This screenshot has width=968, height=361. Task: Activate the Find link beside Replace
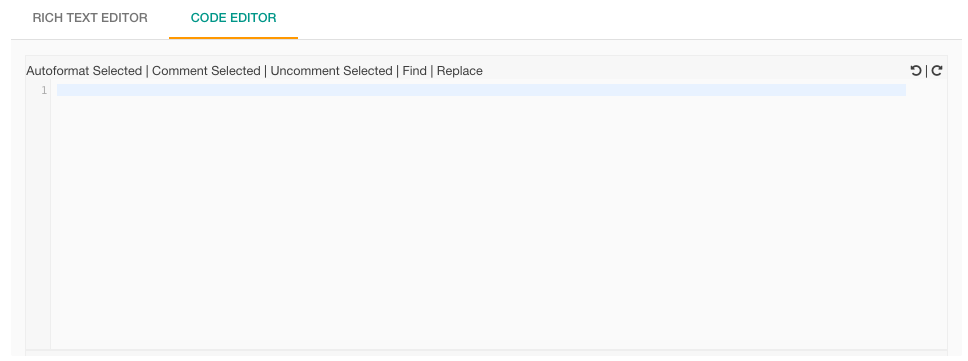414,71
